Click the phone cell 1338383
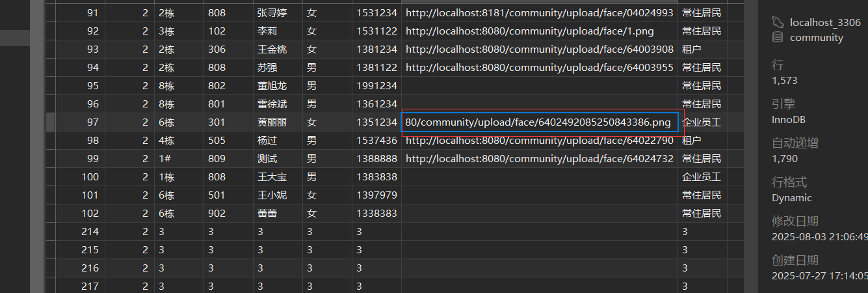The width and height of the screenshot is (868, 293). pos(376,214)
